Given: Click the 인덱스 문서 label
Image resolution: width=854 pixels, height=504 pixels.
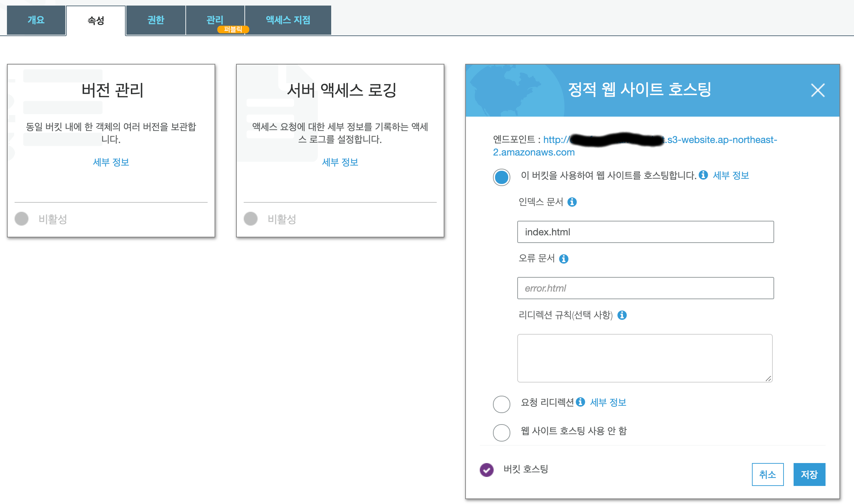Looking at the screenshot, I should coord(541,202).
